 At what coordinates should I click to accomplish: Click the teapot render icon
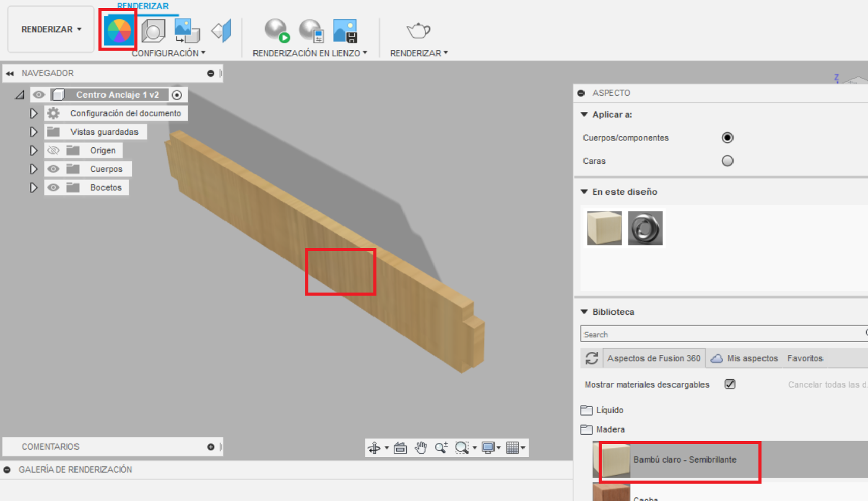coord(419,30)
